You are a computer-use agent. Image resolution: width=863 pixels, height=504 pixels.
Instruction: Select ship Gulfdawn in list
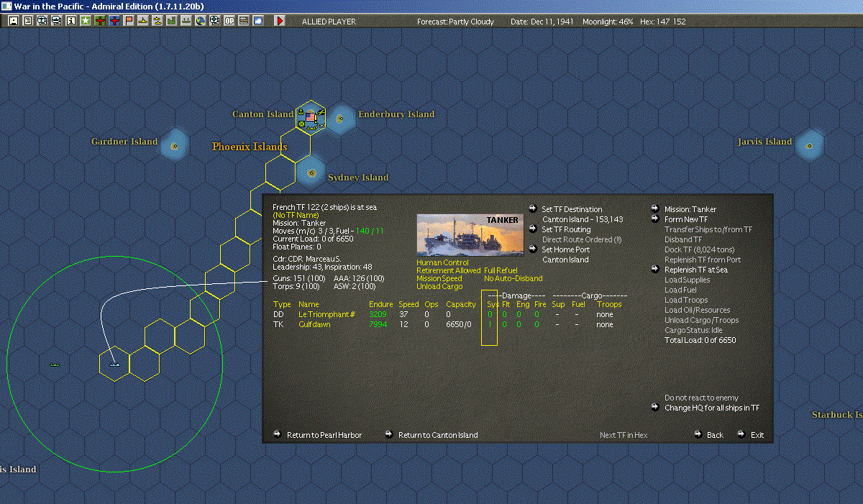coord(315,324)
